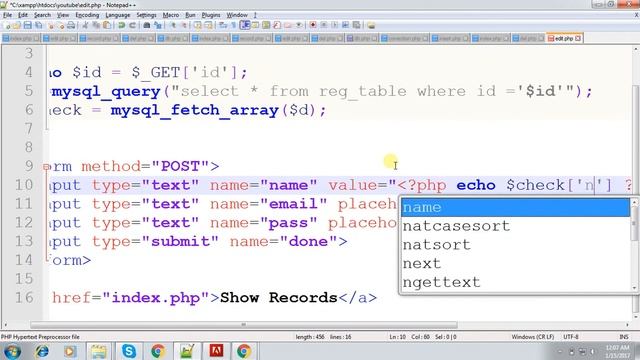Click the Print toolbar icon

pyautogui.click(x=71, y=25)
